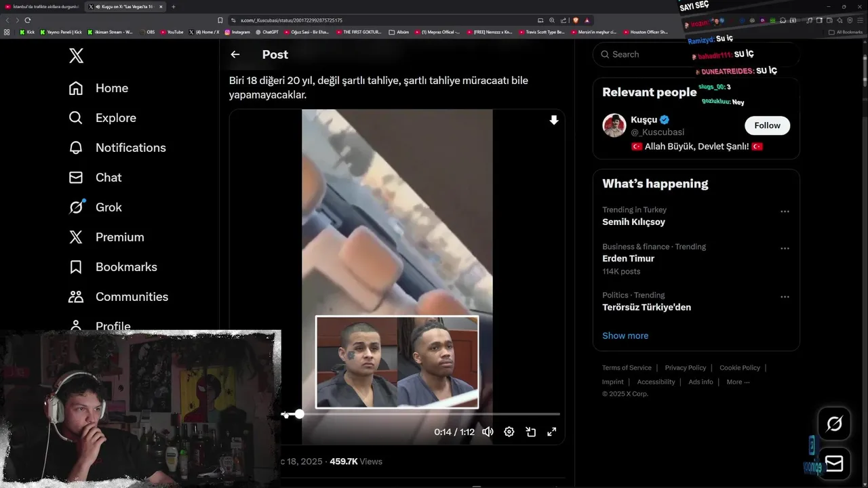
Task: Mute the video with the speaker icon
Action: click(x=488, y=432)
